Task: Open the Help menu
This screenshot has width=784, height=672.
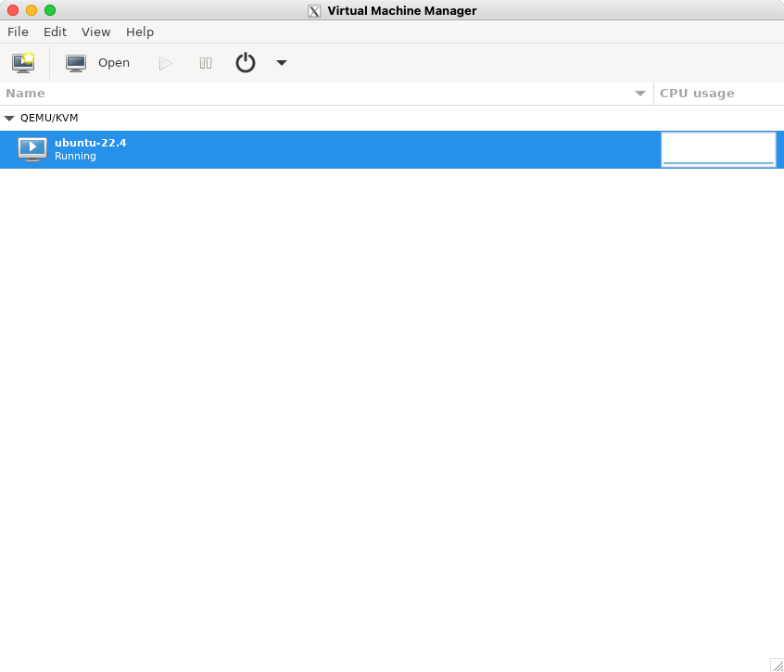Action: coord(140,32)
